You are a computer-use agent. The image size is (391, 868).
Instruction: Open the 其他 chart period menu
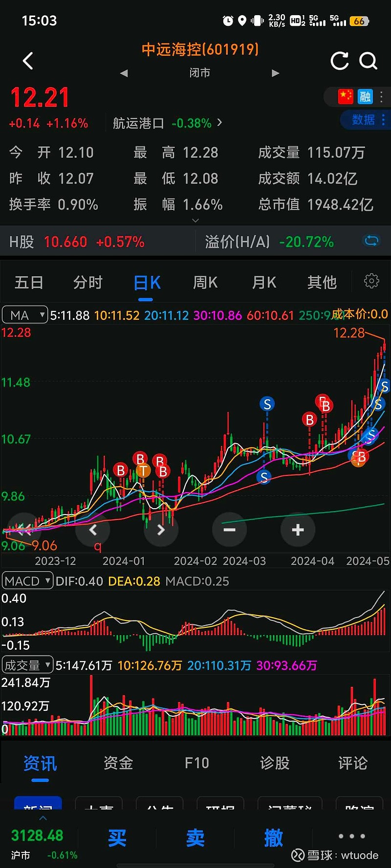[322, 282]
